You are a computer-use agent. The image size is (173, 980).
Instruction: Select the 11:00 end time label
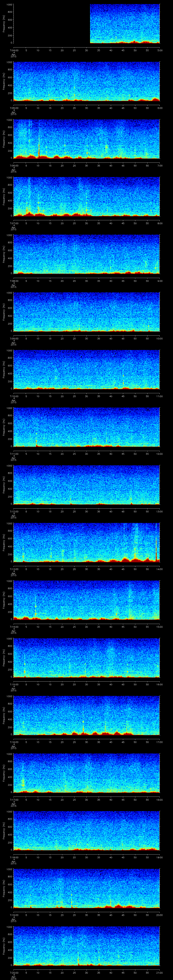(159, 396)
